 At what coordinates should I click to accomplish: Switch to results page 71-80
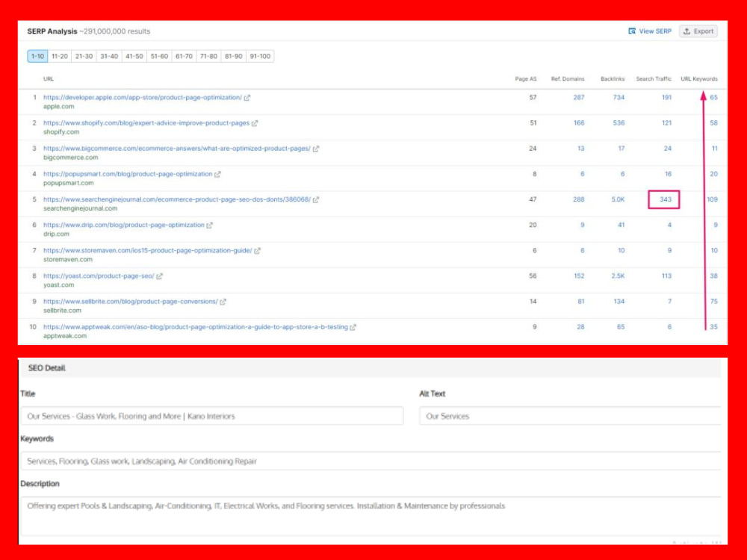pyautogui.click(x=208, y=56)
